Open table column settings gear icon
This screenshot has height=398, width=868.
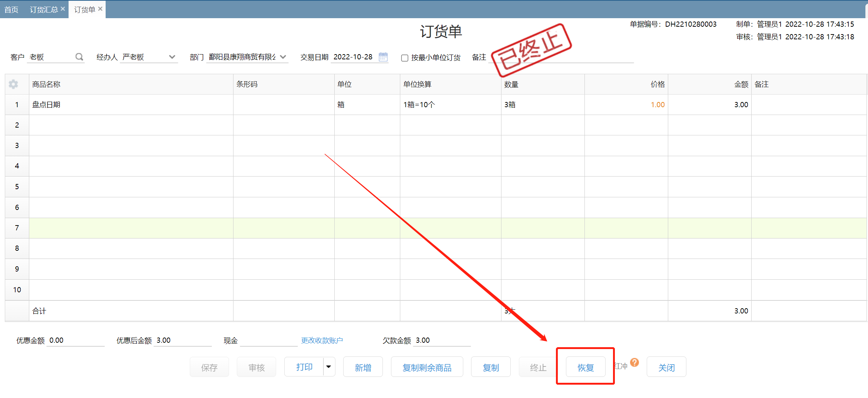(x=13, y=84)
